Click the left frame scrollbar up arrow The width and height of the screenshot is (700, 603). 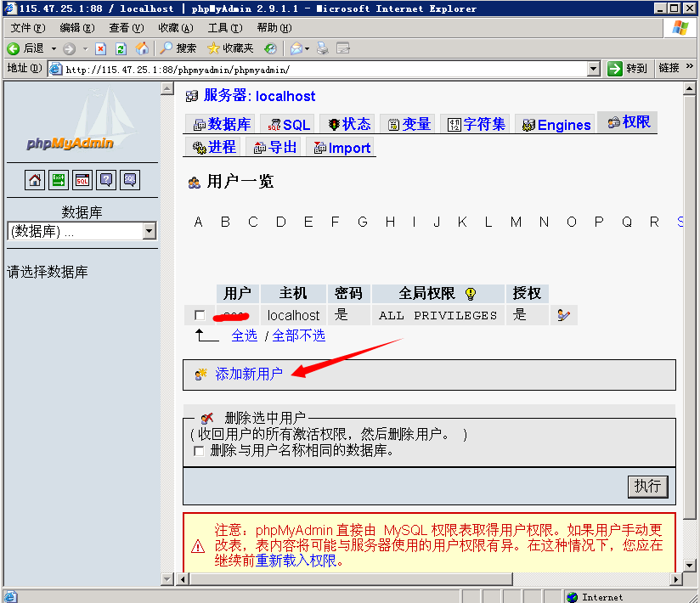tap(167, 88)
